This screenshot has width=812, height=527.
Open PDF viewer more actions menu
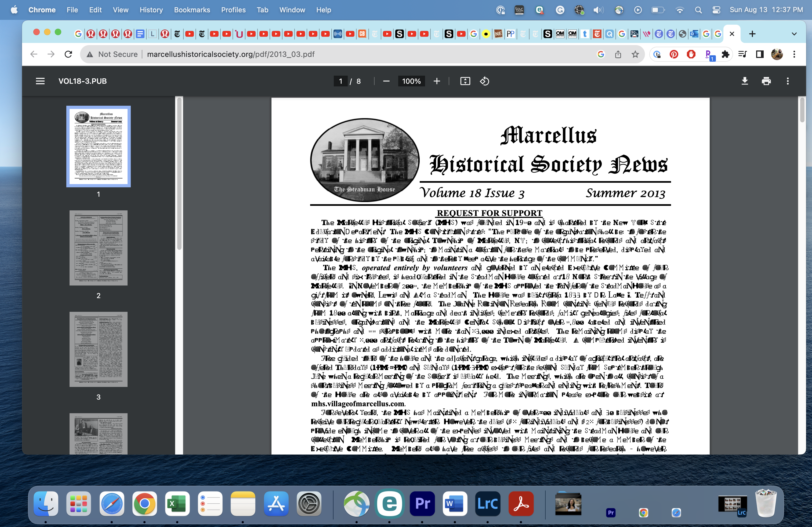788,81
